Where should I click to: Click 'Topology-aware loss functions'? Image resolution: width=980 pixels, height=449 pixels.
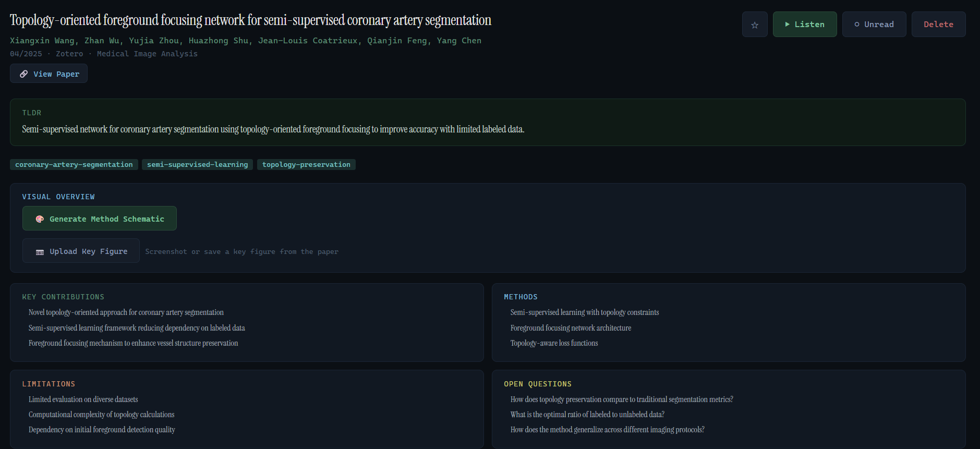point(554,343)
